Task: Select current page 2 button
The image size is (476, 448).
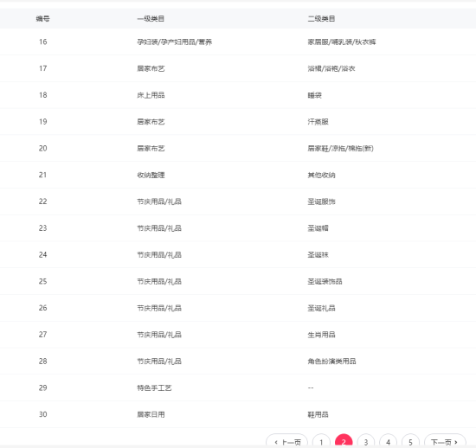Action: [344, 442]
